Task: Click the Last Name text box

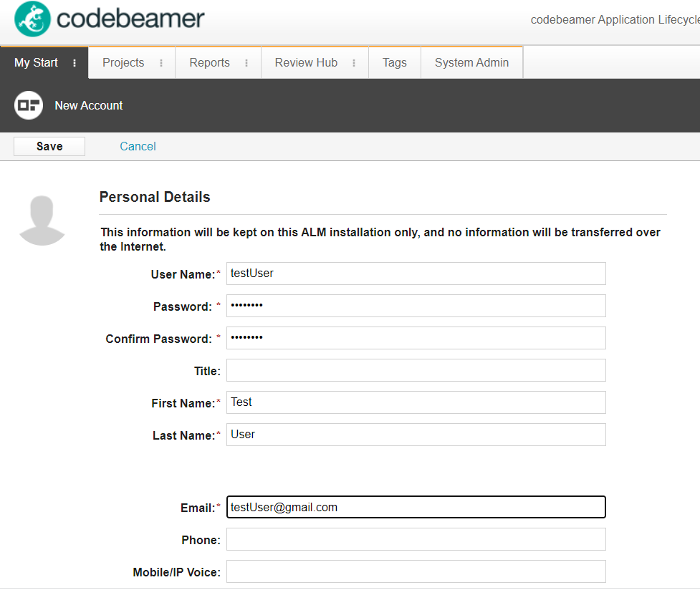Action: pyautogui.click(x=416, y=435)
